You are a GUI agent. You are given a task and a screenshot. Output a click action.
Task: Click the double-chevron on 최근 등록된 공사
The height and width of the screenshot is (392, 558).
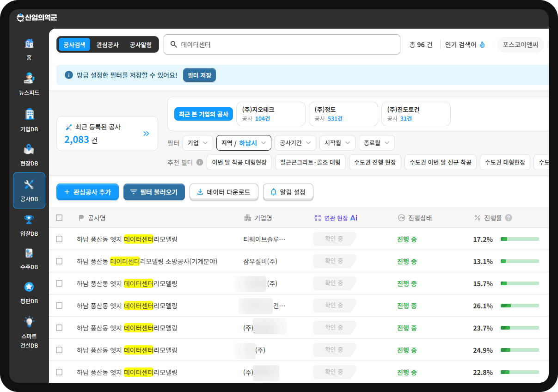point(146,134)
